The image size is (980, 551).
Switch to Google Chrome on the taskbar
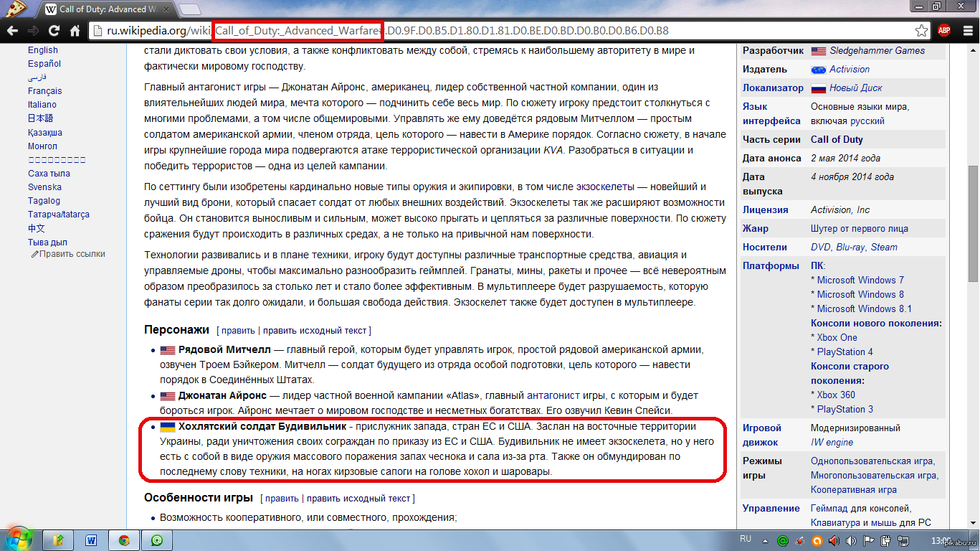pyautogui.click(x=124, y=540)
